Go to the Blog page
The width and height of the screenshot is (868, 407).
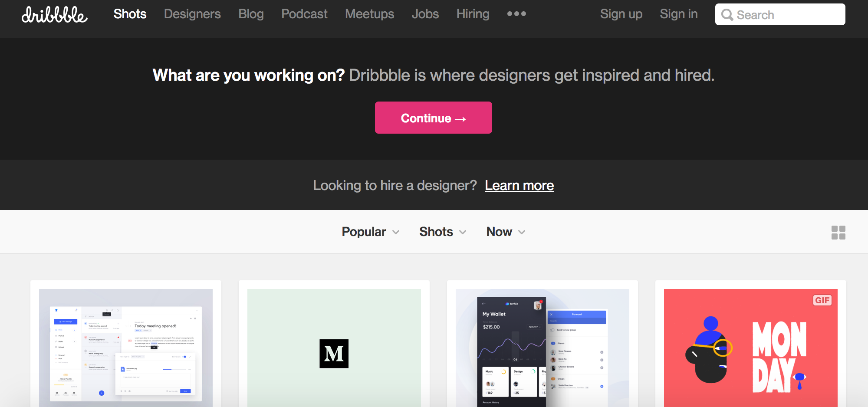pos(251,14)
